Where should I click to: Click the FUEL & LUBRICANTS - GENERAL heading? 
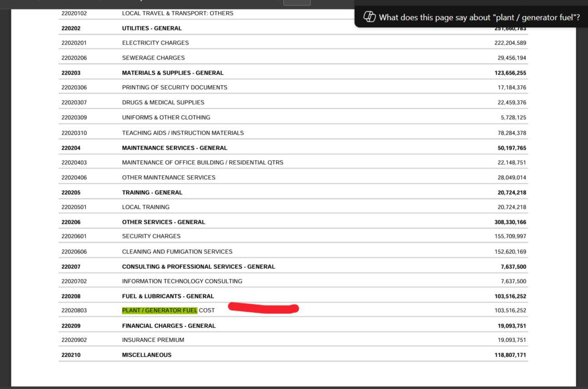(x=168, y=296)
